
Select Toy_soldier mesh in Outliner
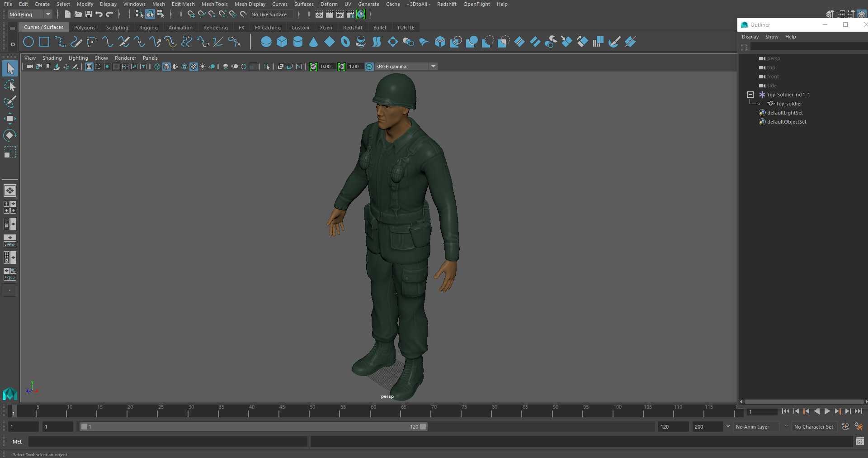[788, 104]
